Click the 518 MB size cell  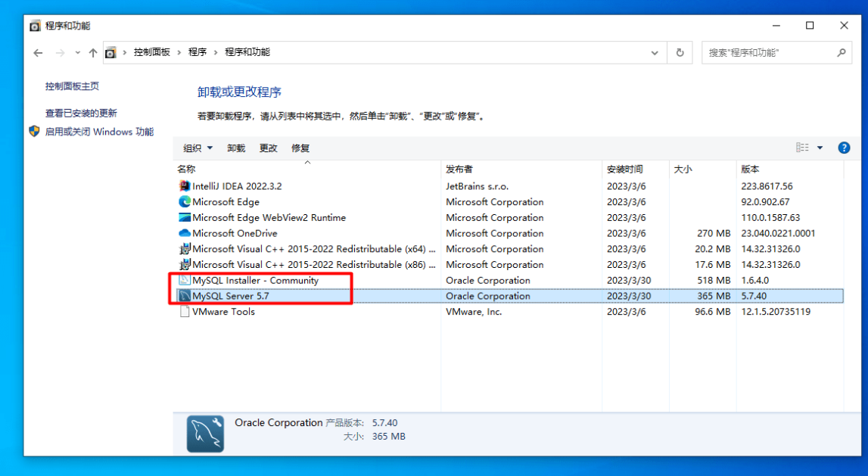(714, 280)
